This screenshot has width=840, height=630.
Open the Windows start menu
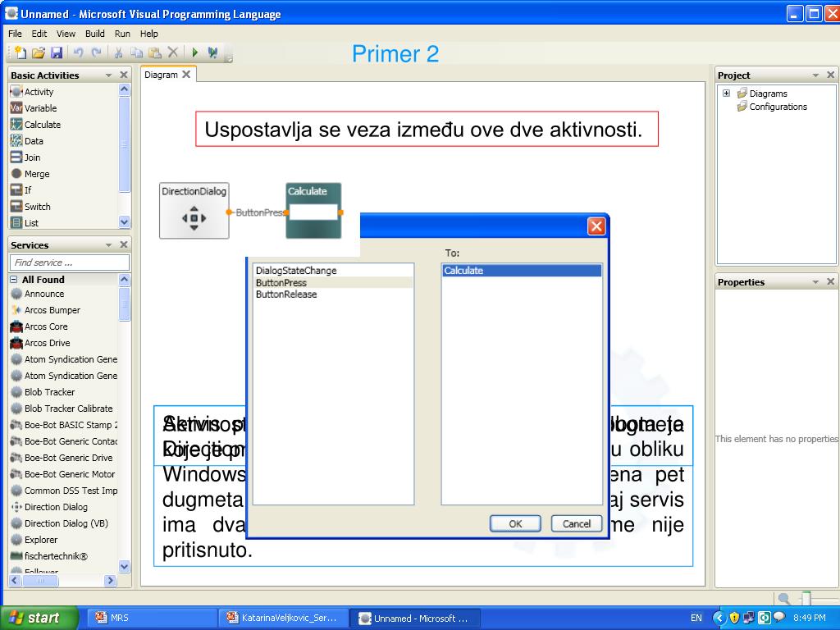pos(39,618)
